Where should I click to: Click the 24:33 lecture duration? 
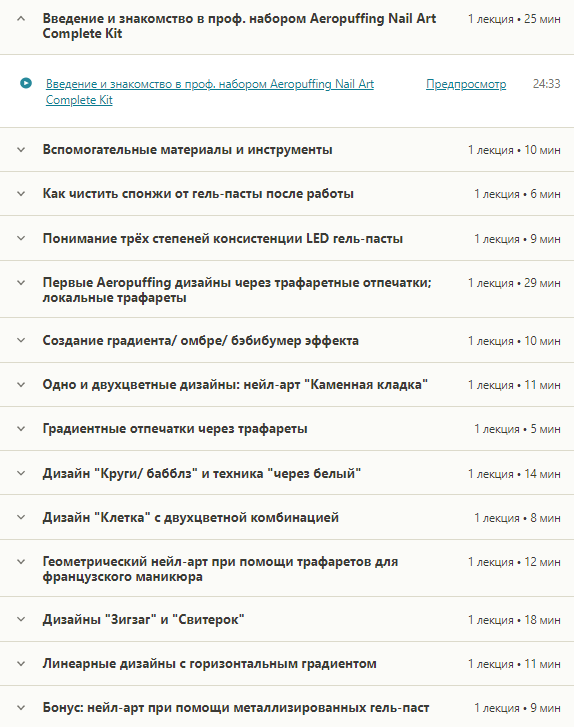point(546,84)
